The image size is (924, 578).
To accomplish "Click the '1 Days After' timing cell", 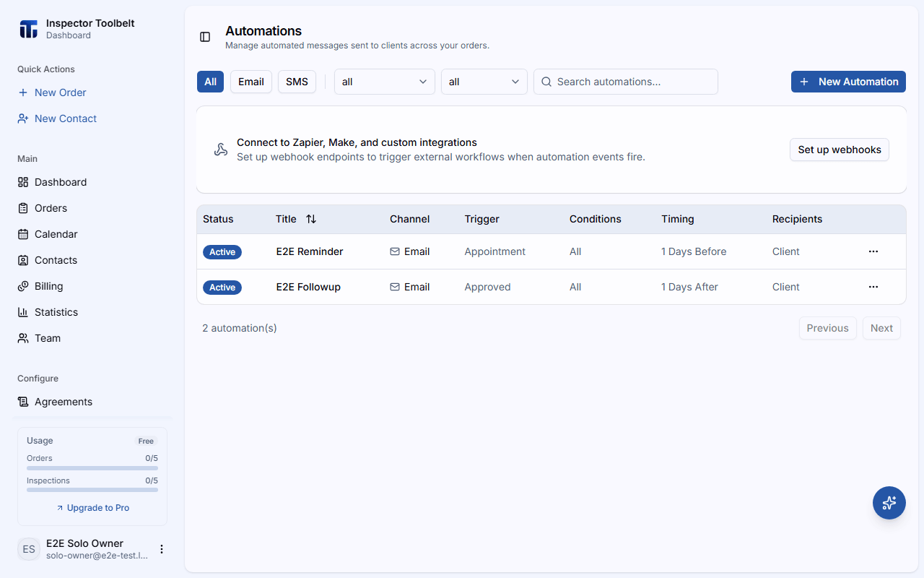I will tap(689, 287).
